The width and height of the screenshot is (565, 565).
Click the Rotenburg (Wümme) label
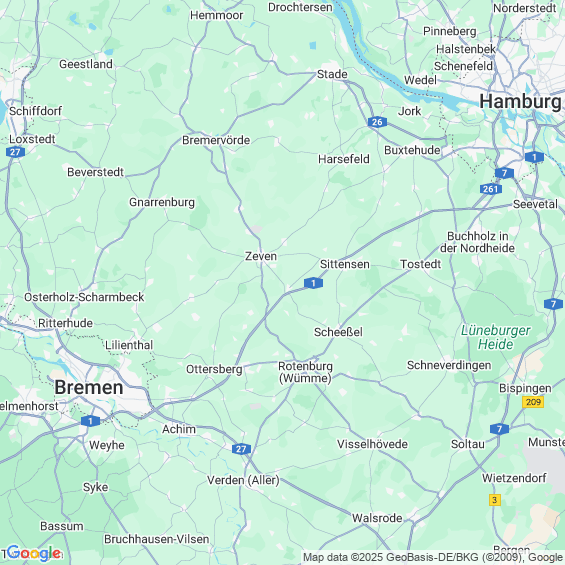(305, 372)
